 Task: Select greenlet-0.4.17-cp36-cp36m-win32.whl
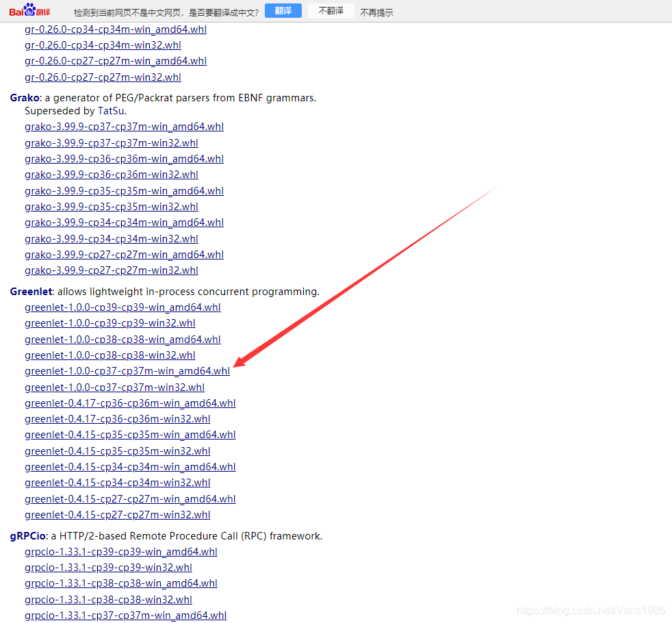(118, 420)
